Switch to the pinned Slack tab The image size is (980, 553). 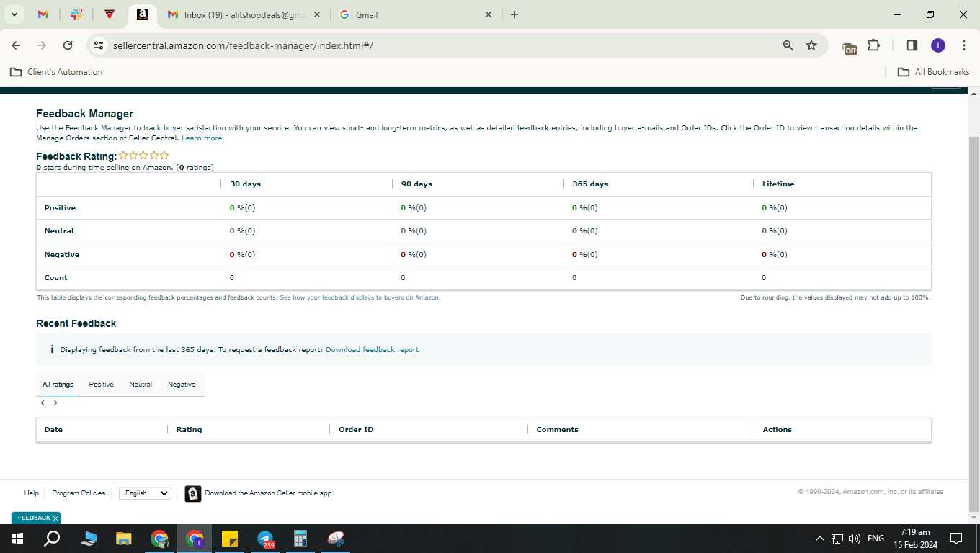(x=76, y=14)
